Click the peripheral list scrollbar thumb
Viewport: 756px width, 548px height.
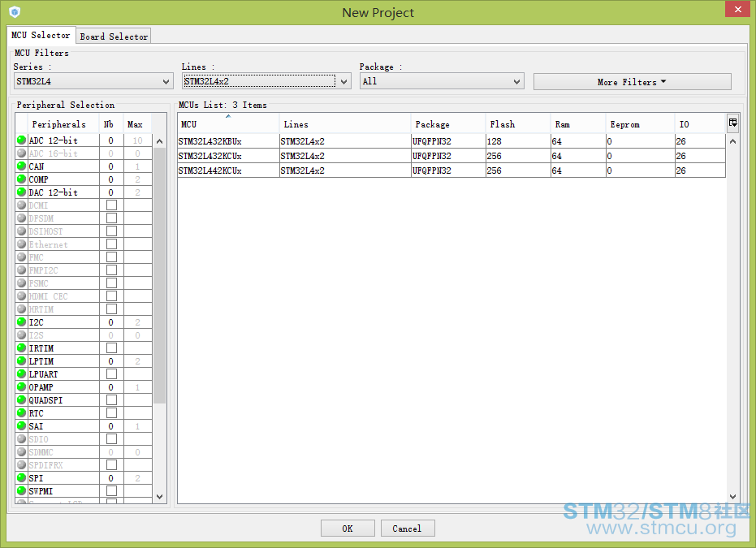(160, 275)
